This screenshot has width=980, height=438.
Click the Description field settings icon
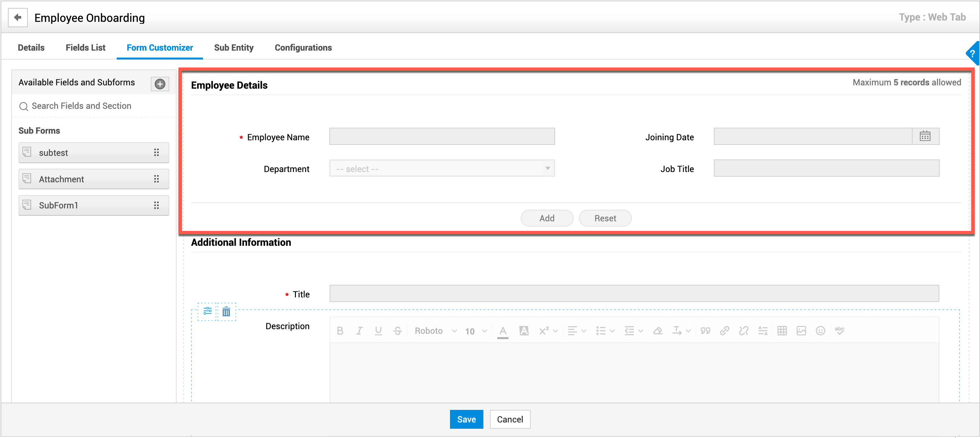207,311
